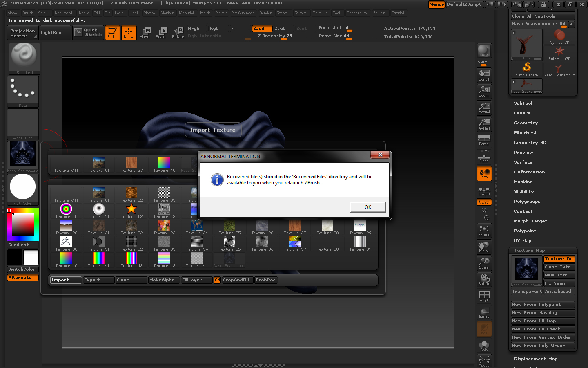
Task: Enable the Local transform toggle
Action: 484,173
